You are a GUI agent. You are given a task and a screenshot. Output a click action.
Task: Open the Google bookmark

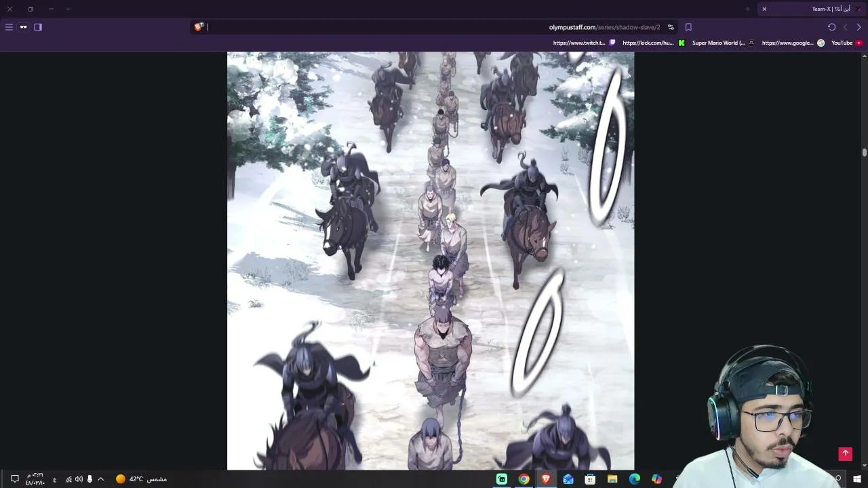point(793,43)
